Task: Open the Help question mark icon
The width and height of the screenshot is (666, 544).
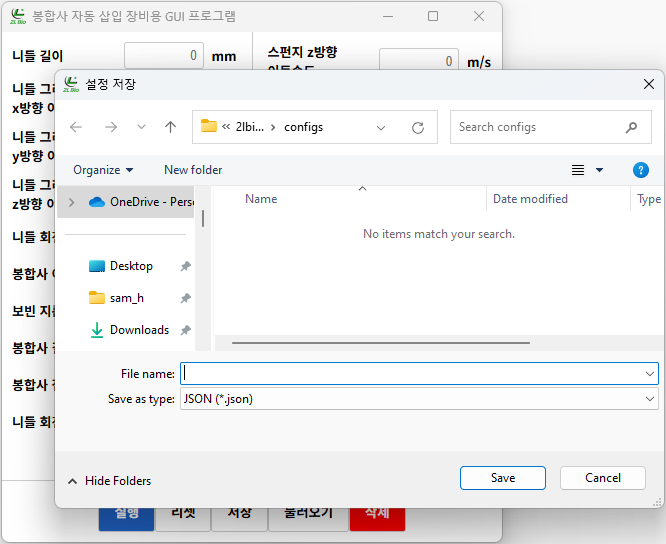Action: pos(641,170)
